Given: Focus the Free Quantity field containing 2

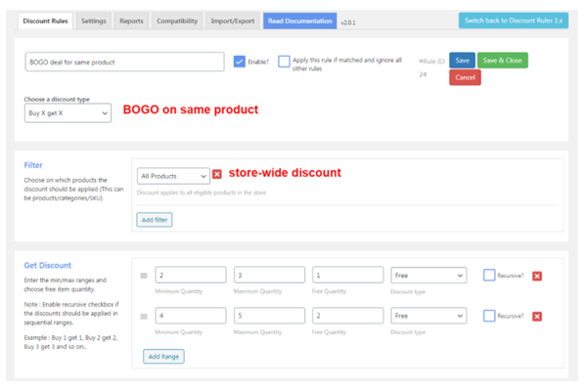Looking at the screenshot, I should click(348, 316).
